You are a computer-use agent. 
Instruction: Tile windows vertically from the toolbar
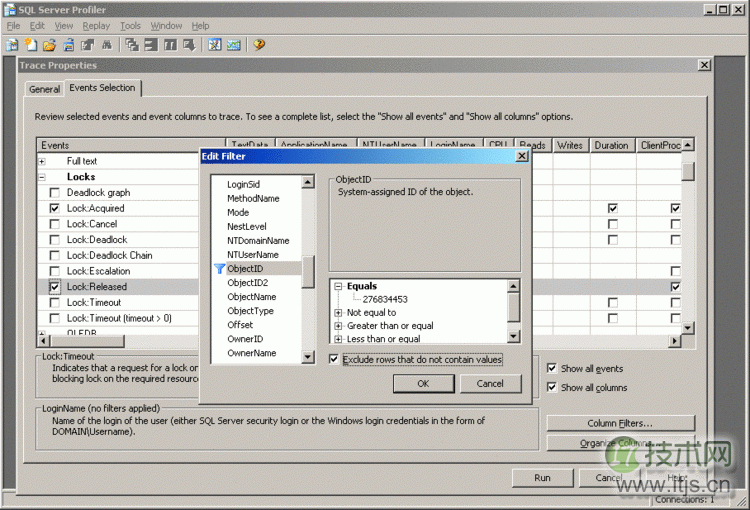point(170,45)
